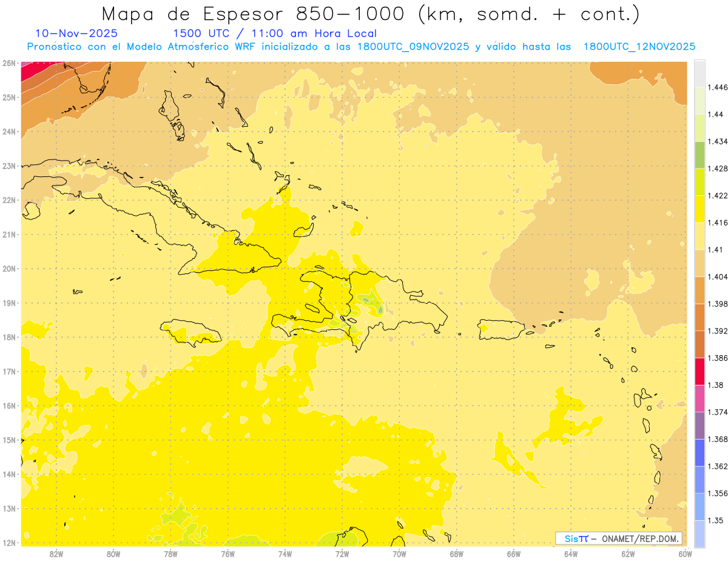The image size is (728, 562).
Task: Click the legend value 1.362
Action: click(x=718, y=466)
